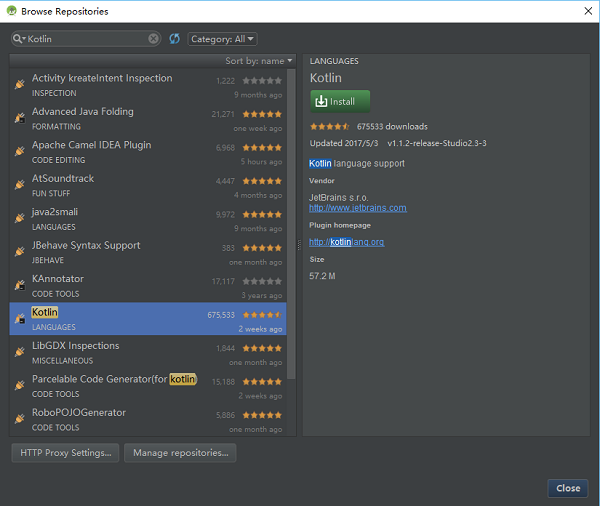
Task: Click the refresh repositories icon
Action: [174, 39]
